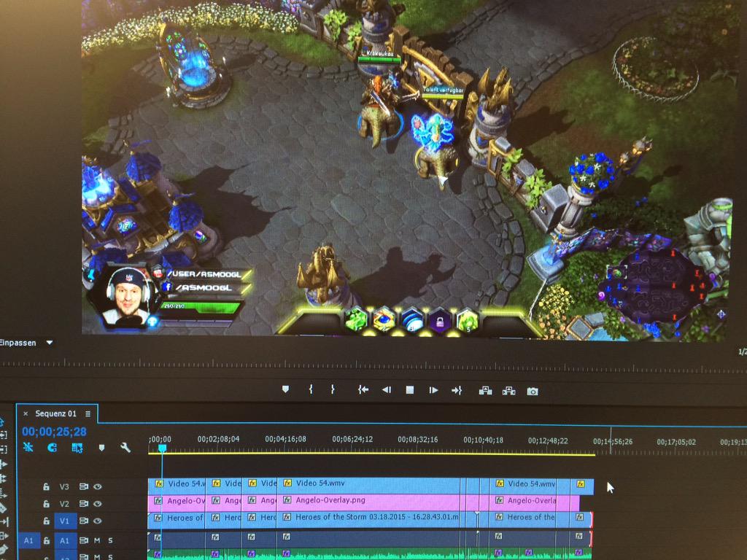Toggle A1 track targeting
The image size is (747, 560).
(64, 540)
